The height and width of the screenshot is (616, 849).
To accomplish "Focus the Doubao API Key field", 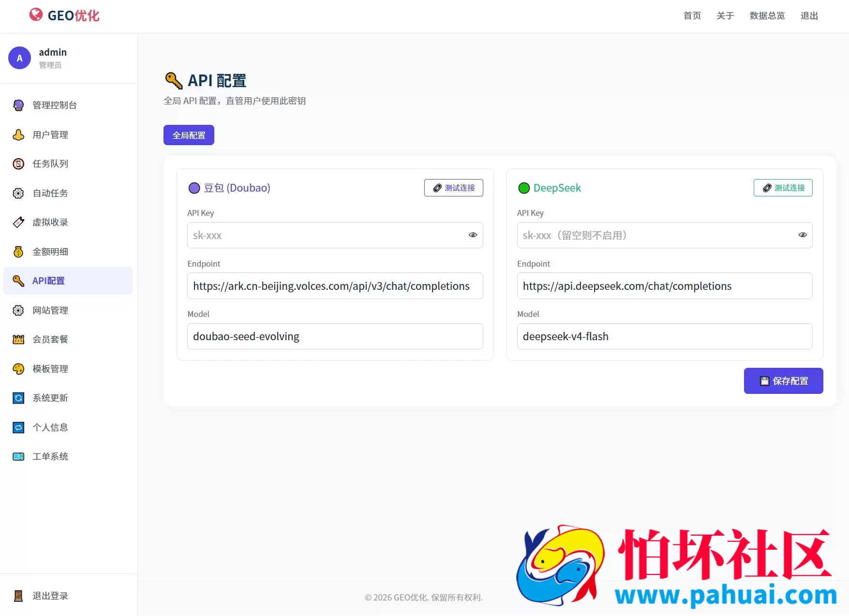I will pyautogui.click(x=335, y=235).
